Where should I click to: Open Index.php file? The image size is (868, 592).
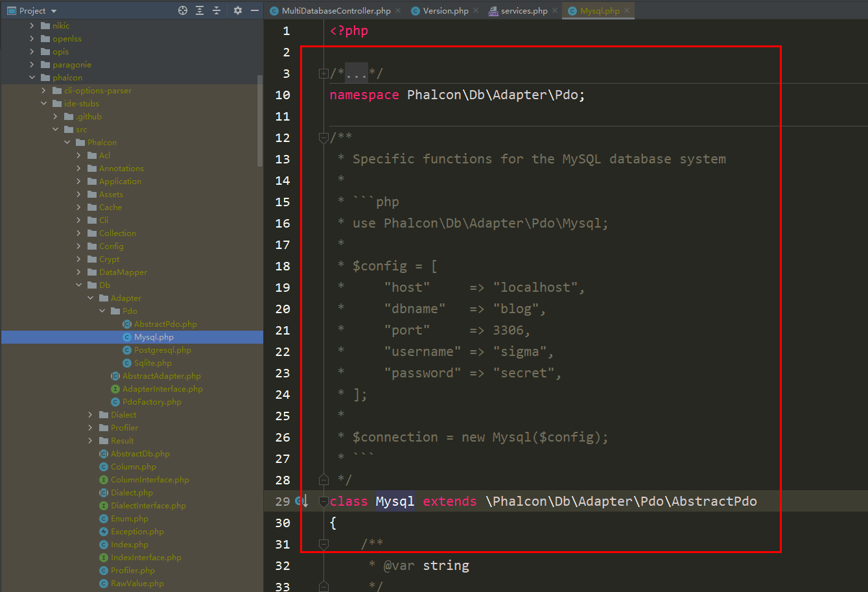point(130,545)
